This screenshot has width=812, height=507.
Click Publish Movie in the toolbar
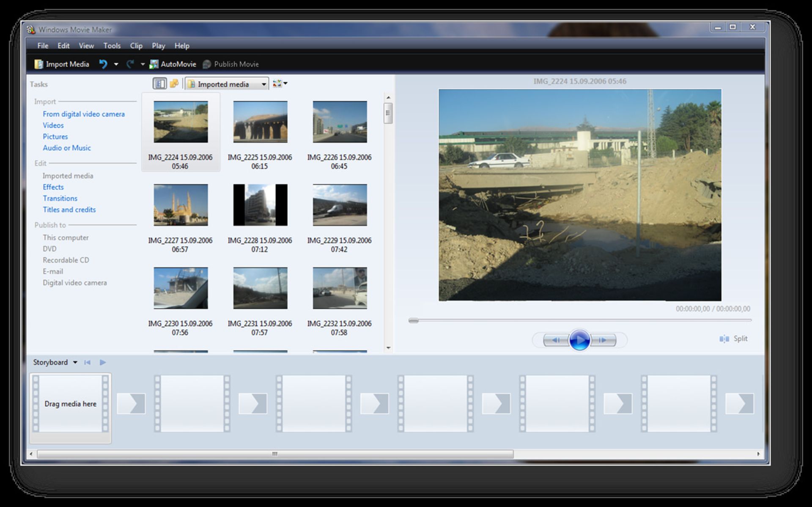click(x=230, y=64)
